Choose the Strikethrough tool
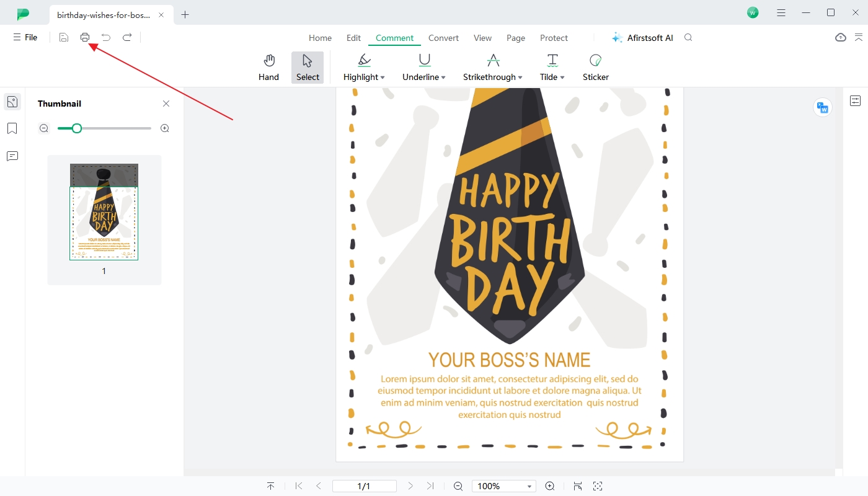This screenshot has width=868, height=496. 489,68
